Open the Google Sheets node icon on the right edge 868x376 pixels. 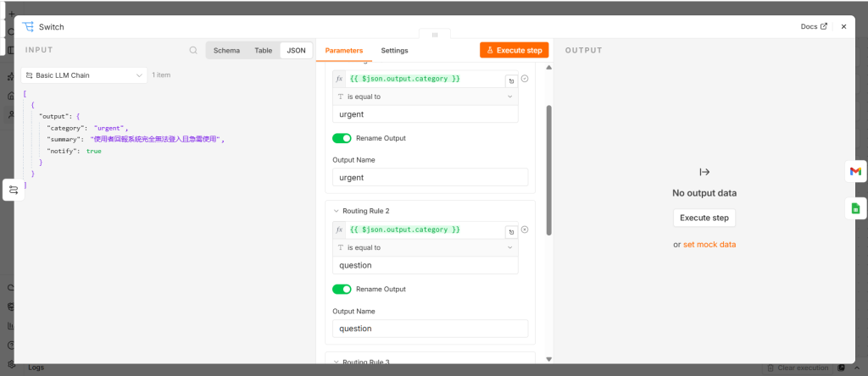856,208
